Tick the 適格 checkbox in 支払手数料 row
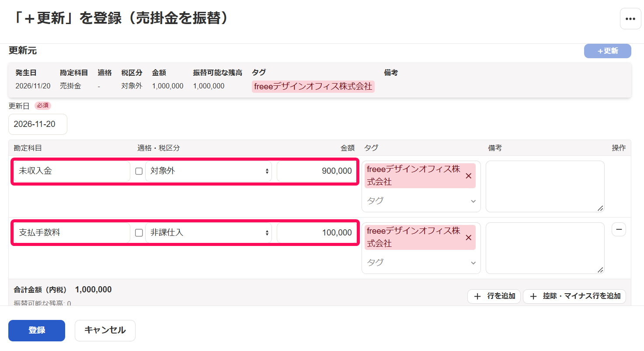644x351 pixels. (x=139, y=233)
